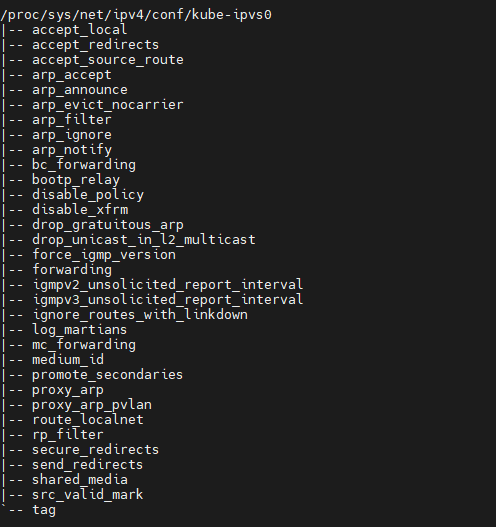The width and height of the screenshot is (496, 527).
Task: Click on arp_ignore entry
Action: point(72,135)
